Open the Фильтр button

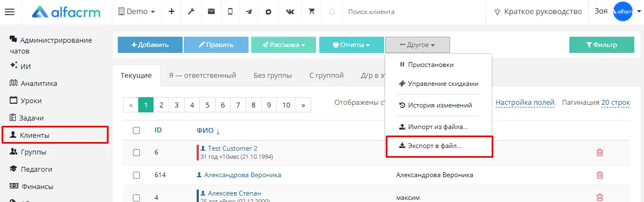click(602, 45)
